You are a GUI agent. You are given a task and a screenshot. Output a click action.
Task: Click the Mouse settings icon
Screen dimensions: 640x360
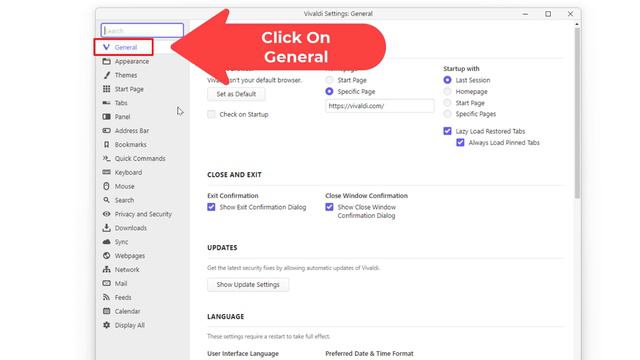click(x=107, y=186)
